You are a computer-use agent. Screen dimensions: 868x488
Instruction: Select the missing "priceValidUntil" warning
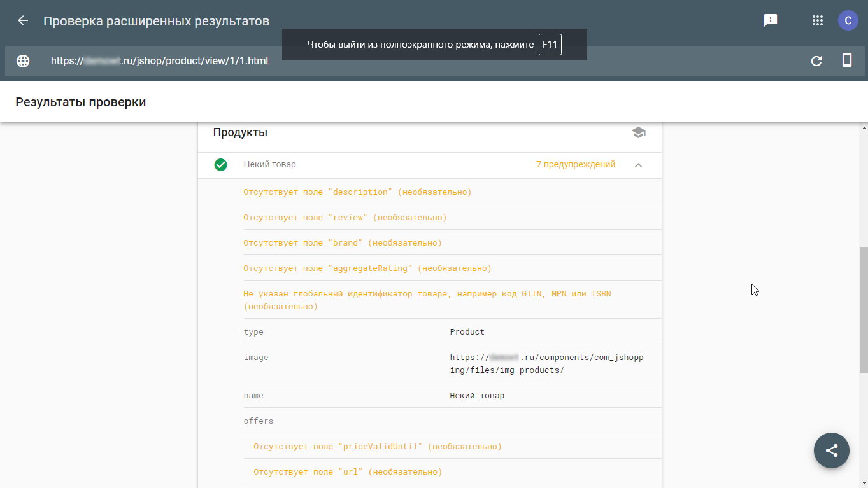tap(377, 447)
